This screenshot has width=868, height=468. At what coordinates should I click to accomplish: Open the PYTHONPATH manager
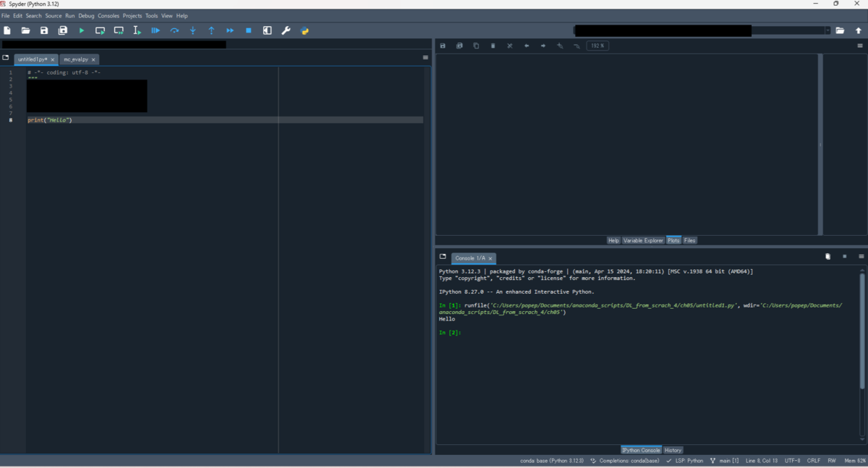click(305, 30)
